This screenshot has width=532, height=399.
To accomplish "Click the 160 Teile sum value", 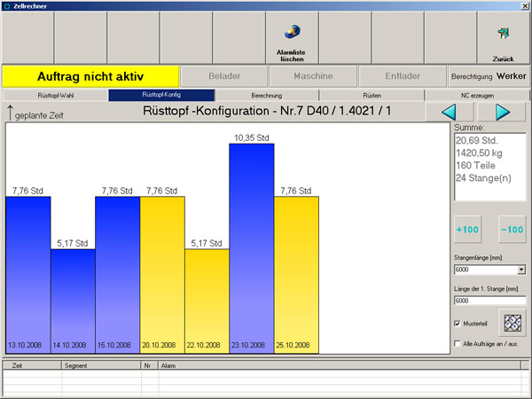I will pyautogui.click(x=475, y=166).
